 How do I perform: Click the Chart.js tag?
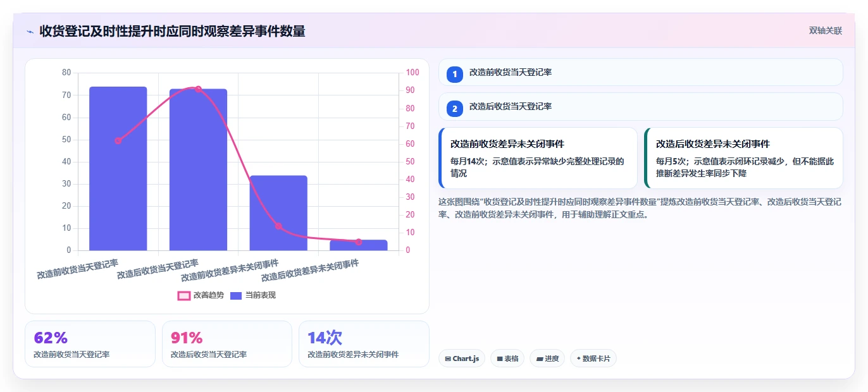click(462, 358)
